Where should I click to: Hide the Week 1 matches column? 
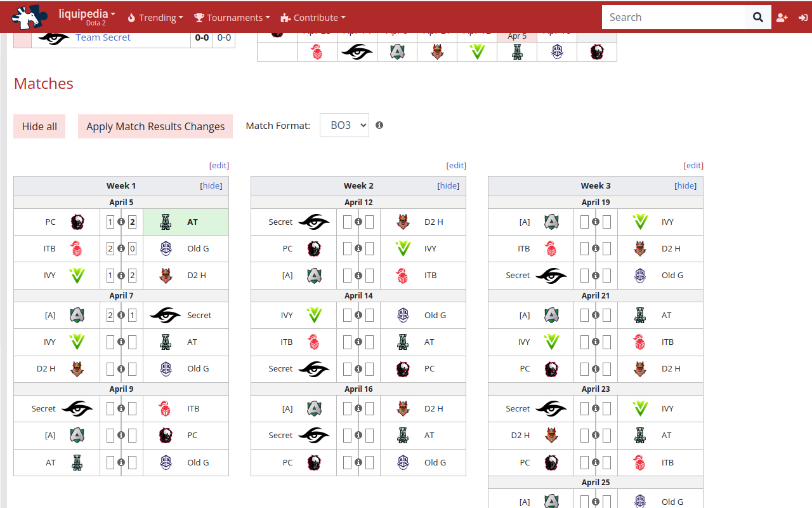[x=211, y=185]
